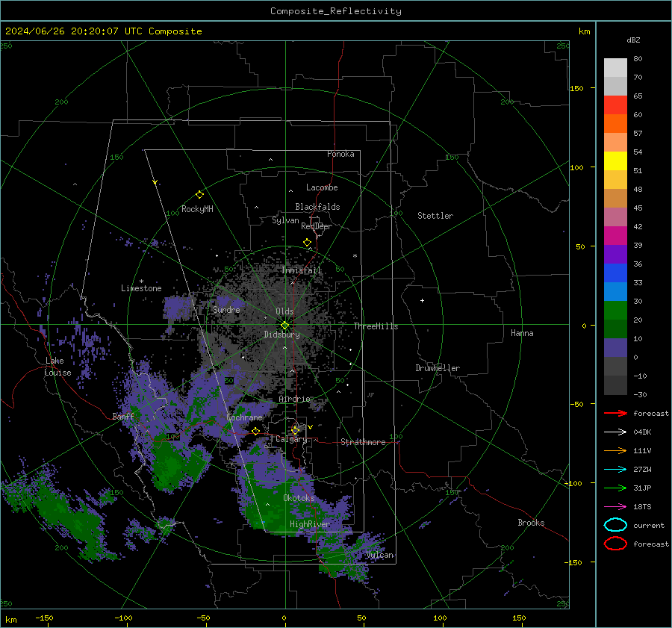The width and height of the screenshot is (672, 628).
Task: Click the yellow diamond marker above RockyMH
Action: tap(199, 195)
